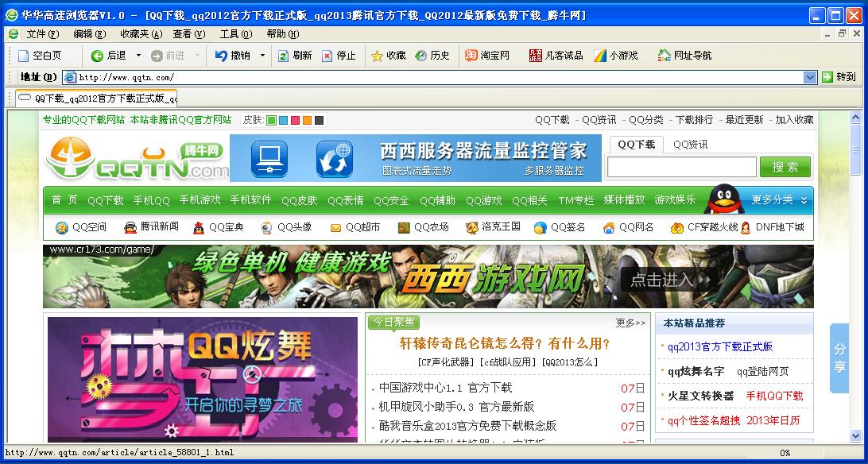
Task: Choose the green skin color
Action: [271, 120]
